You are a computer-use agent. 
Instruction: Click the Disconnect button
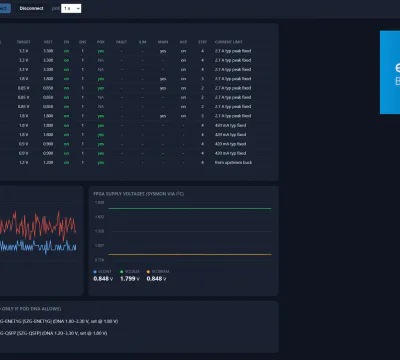(x=31, y=8)
